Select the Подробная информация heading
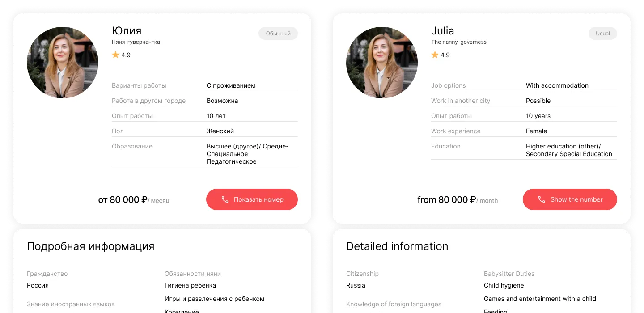Image resolution: width=644 pixels, height=313 pixels. [91, 246]
